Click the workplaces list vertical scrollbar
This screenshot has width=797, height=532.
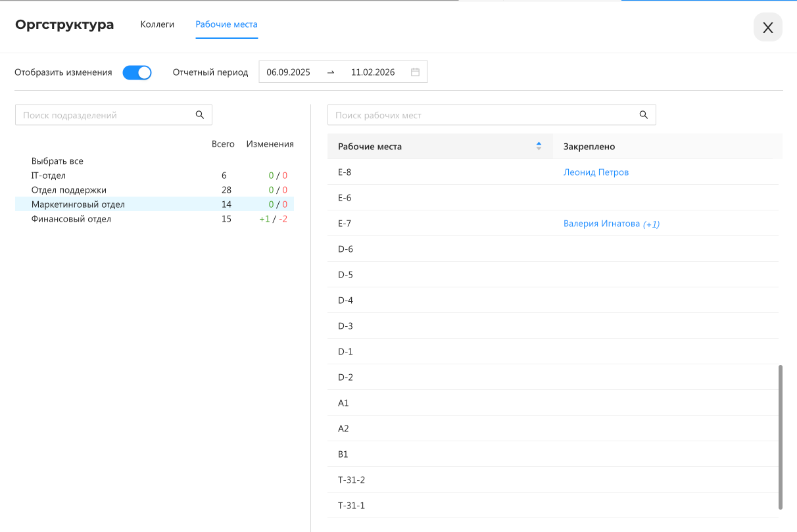point(781,437)
